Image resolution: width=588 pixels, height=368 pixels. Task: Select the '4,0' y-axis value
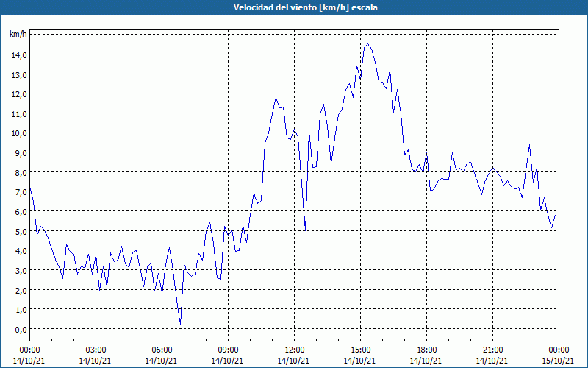[x=21, y=250]
